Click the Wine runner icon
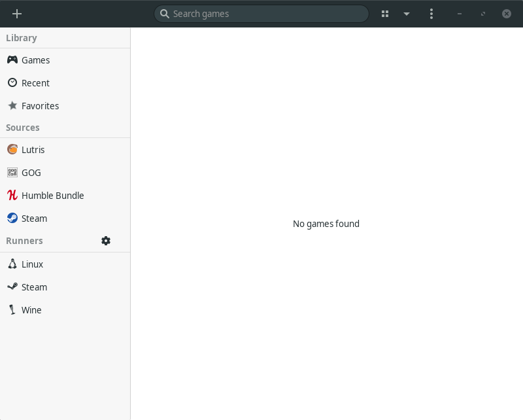523x420 pixels. (12, 309)
